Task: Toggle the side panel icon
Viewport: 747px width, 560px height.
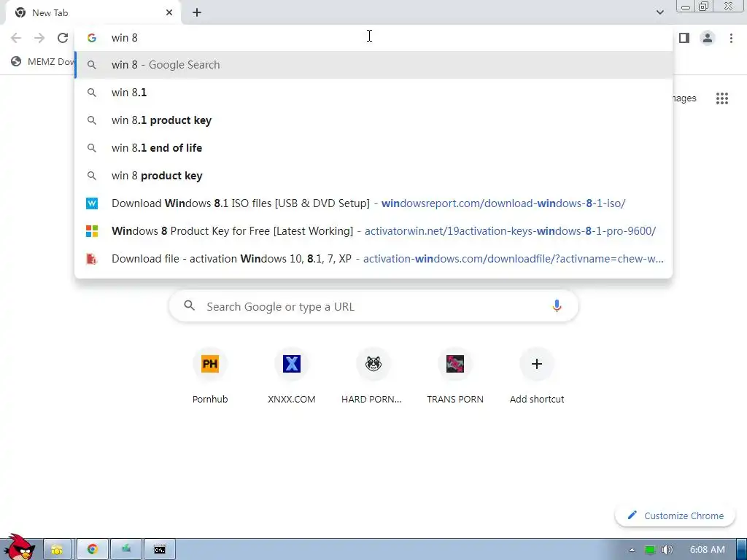Action: 684,38
